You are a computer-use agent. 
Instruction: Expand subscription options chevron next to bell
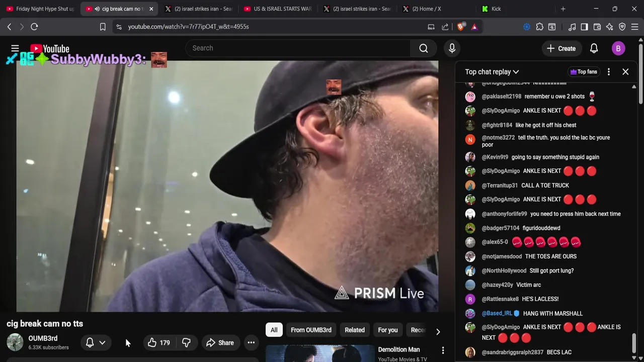pos(102,343)
